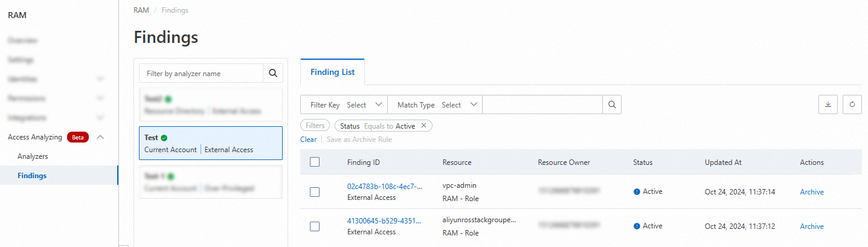Click the Finding ID column header
This screenshot has width=868, height=247.
tap(364, 162)
